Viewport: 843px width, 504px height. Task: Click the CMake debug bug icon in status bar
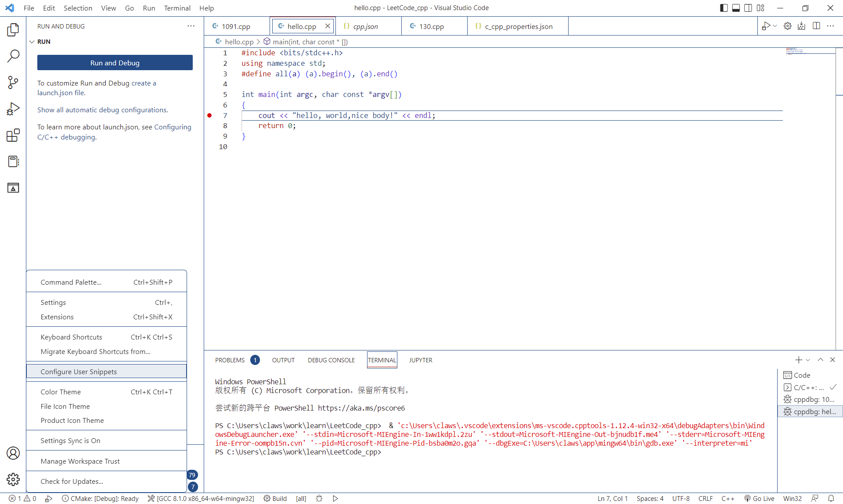(319, 498)
